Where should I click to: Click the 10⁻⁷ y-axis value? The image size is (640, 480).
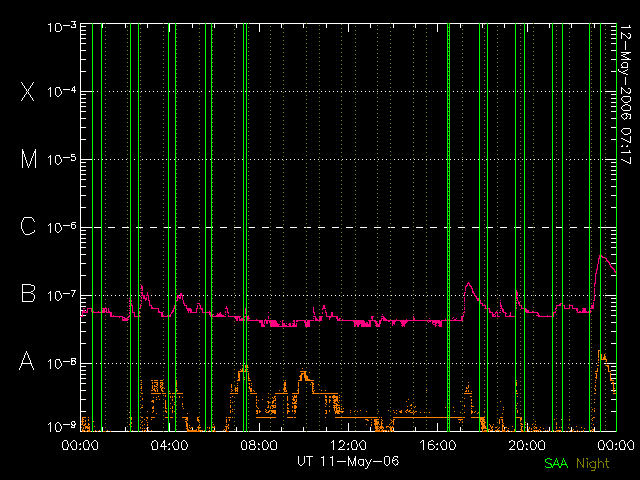(x=62, y=295)
